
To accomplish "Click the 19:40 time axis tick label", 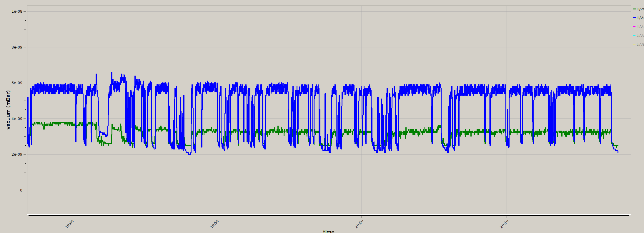I will pyautogui.click(x=69, y=224).
